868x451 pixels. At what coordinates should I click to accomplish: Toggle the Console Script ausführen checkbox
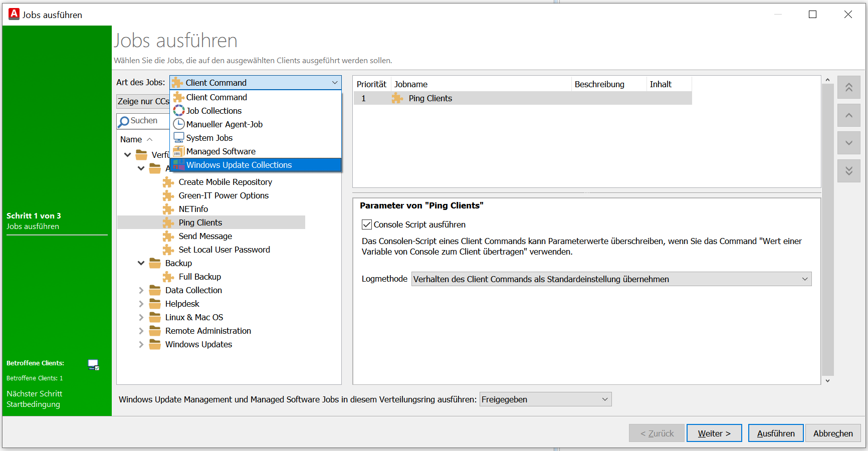[367, 224]
